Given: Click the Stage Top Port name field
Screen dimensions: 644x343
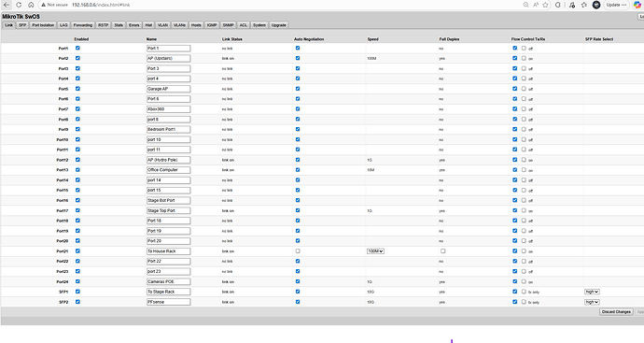Looking at the screenshot, I should pos(168,210).
